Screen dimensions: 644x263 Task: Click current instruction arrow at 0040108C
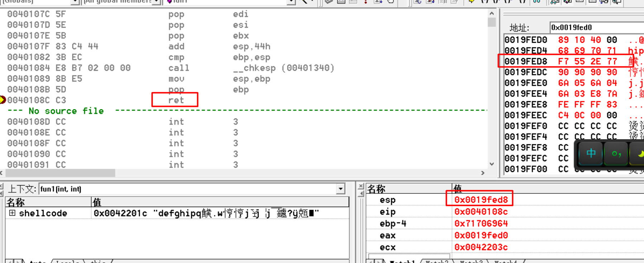(x=3, y=100)
